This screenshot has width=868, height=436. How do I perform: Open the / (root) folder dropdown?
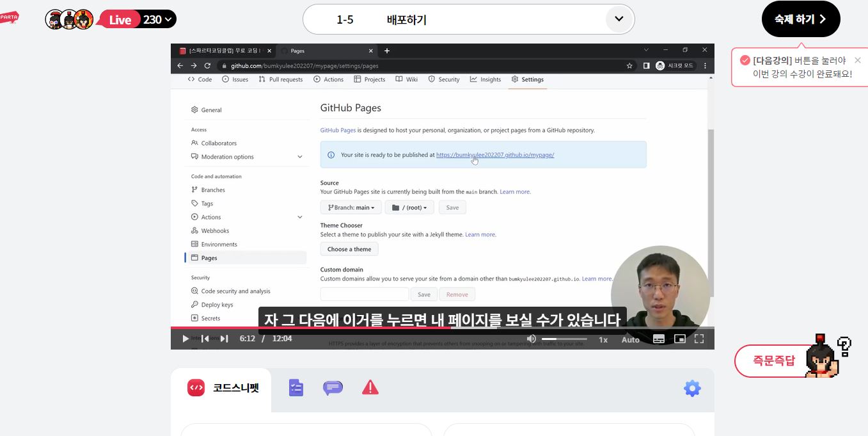coord(409,207)
